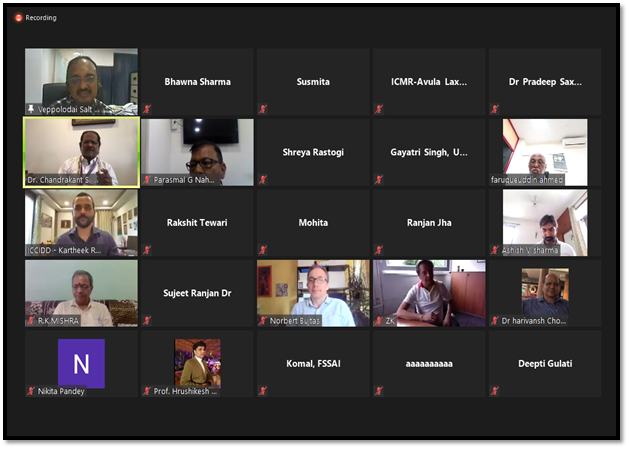Viewport: 629px width, 449px height.
Task: Select Dr. Chandrakant active speaker video
Action: click(81, 152)
